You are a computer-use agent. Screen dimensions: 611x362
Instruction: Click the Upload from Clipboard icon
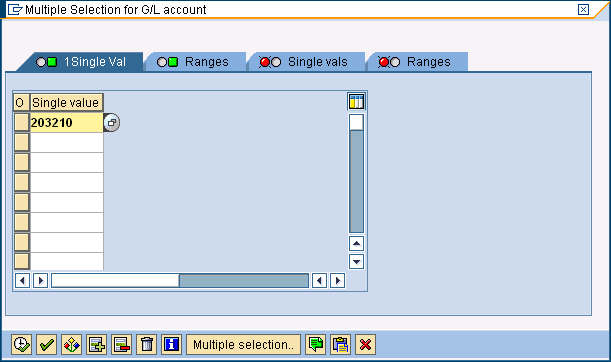(x=341, y=344)
